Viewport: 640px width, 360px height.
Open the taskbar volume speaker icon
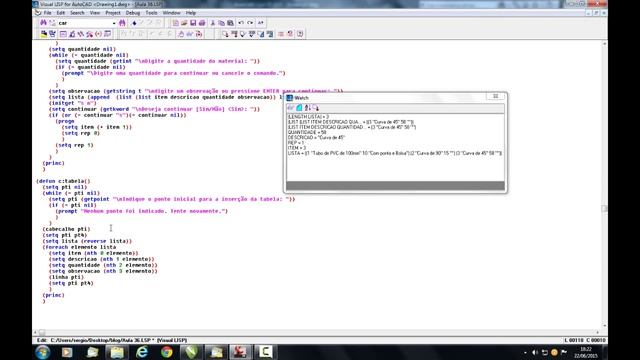coord(535,352)
